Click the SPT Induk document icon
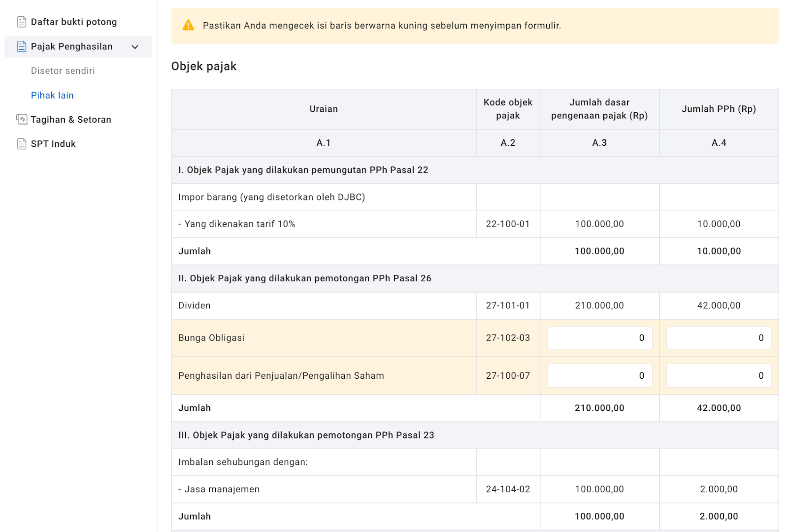The width and height of the screenshot is (788, 532). (x=22, y=144)
